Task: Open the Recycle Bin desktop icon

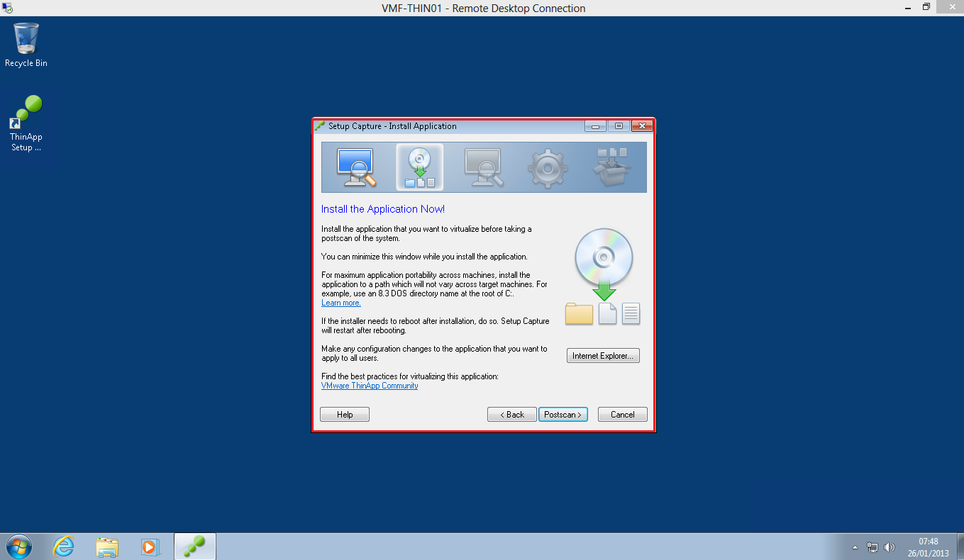Action: tap(26, 45)
